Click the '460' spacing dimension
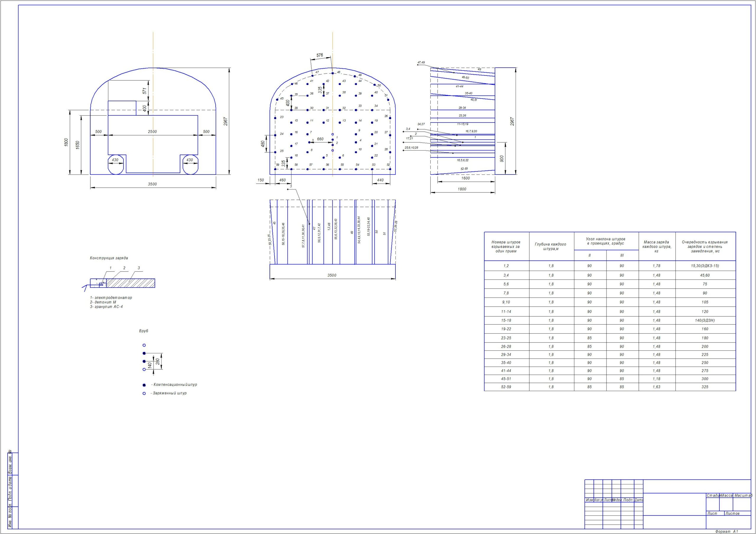 point(283,180)
